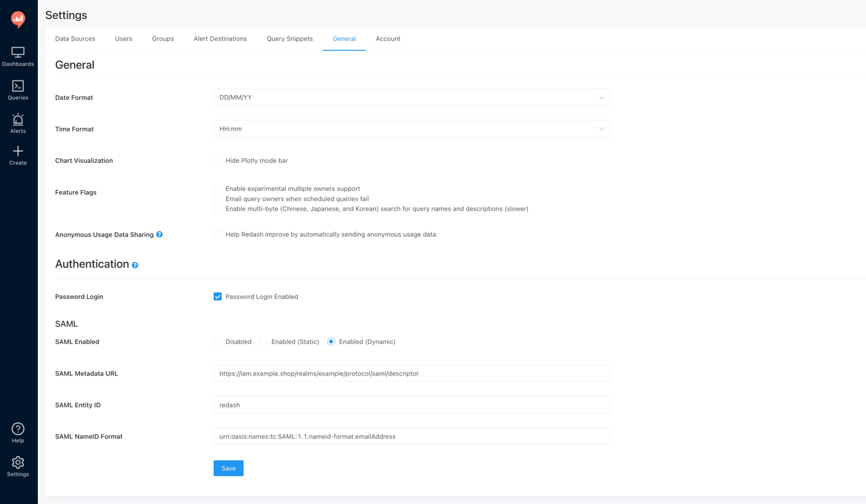The width and height of the screenshot is (866, 504).
Task: Click the Save button
Action: point(229,468)
